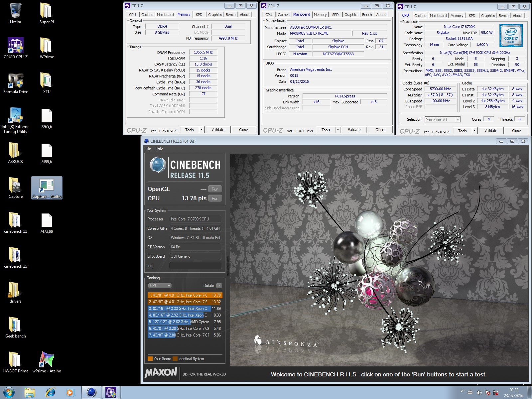Click Validate in Memory CPU-Z window
The height and width of the screenshot is (399, 532).
pos(218,130)
